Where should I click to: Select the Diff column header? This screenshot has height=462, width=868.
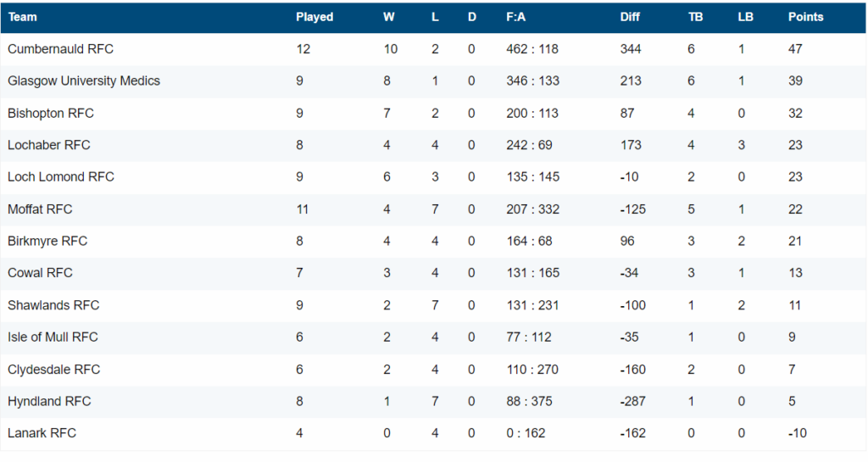(630, 17)
